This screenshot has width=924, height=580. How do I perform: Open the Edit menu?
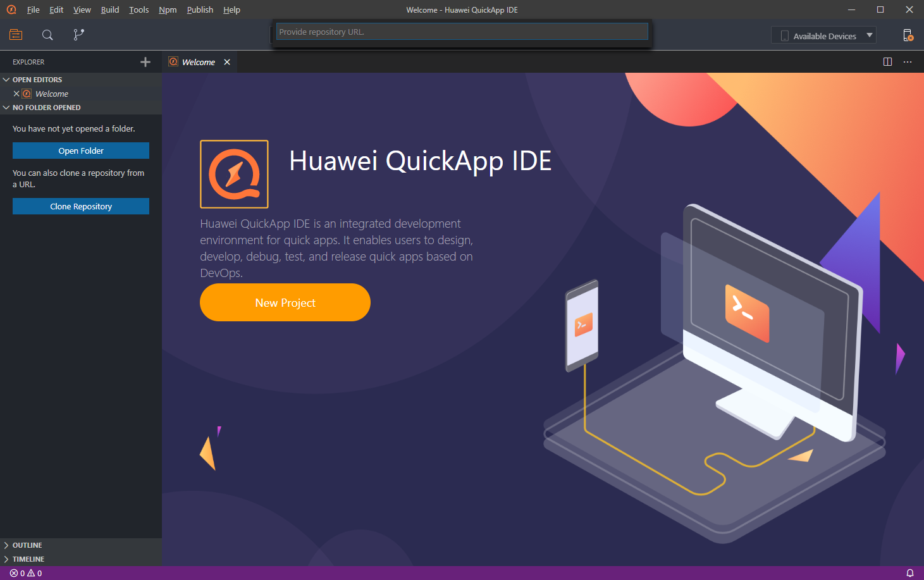click(x=56, y=9)
